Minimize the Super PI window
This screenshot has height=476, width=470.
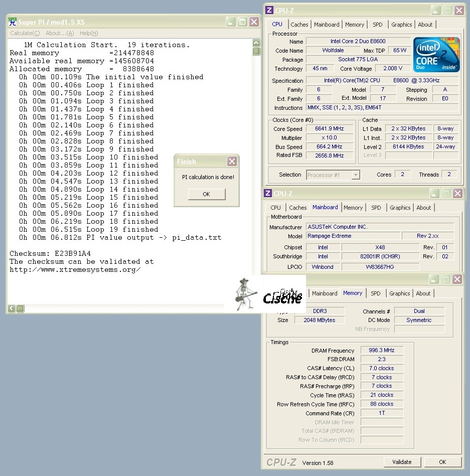(x=231, y=22)
